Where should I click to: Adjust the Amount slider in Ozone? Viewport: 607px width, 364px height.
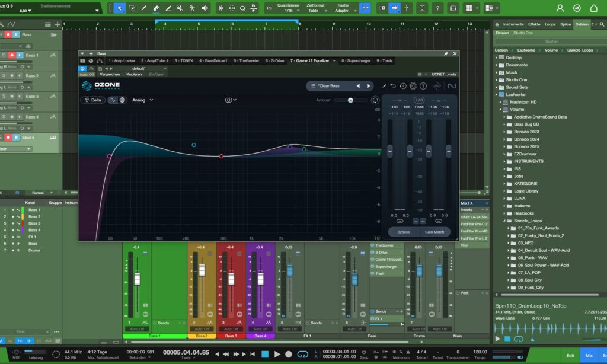coord(350,100)
